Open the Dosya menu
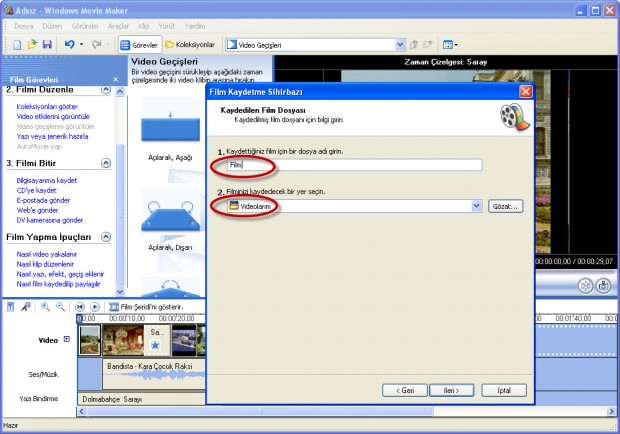Image resolution: width=620 pixels, height=434 pixels. click(23, 26)
